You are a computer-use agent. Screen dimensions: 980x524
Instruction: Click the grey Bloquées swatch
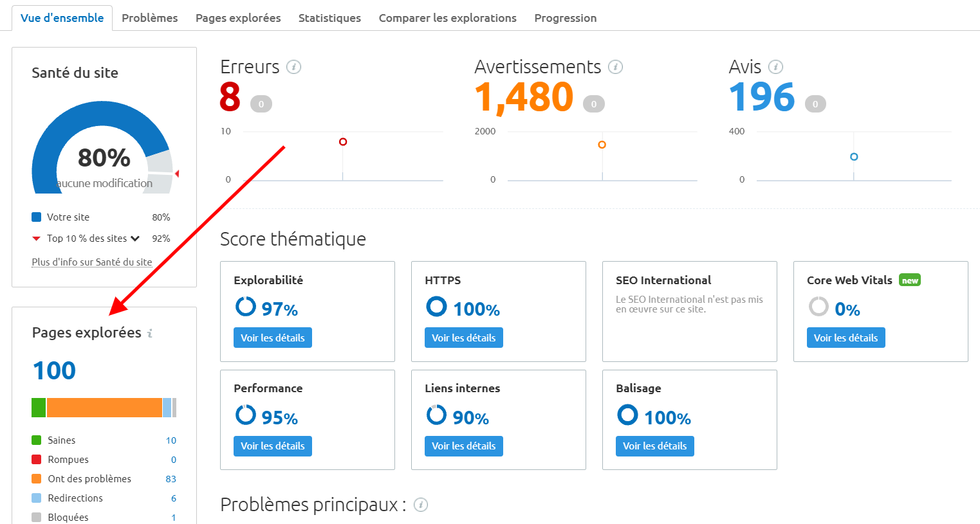37,518
